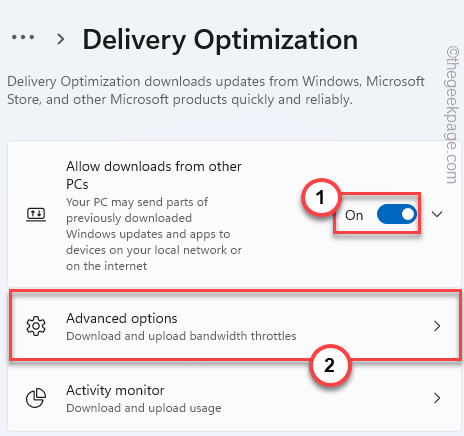Click Download and upload usage text

144,408
